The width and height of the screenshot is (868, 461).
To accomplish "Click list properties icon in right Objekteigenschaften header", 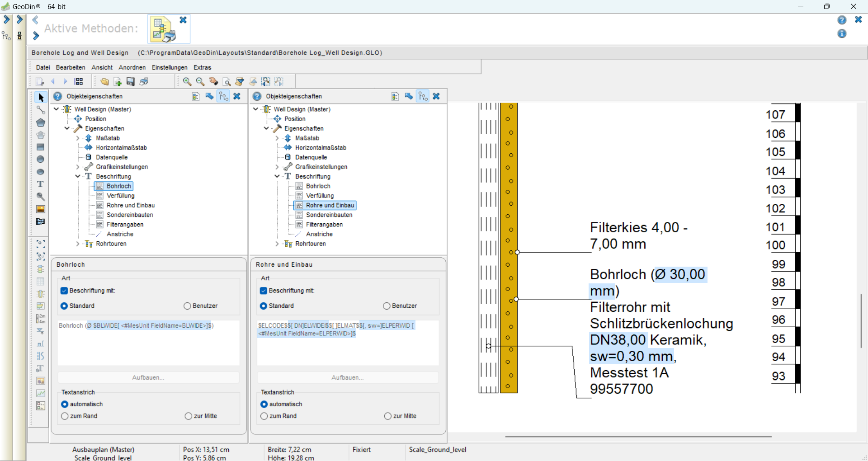I will tap(395, 96).
